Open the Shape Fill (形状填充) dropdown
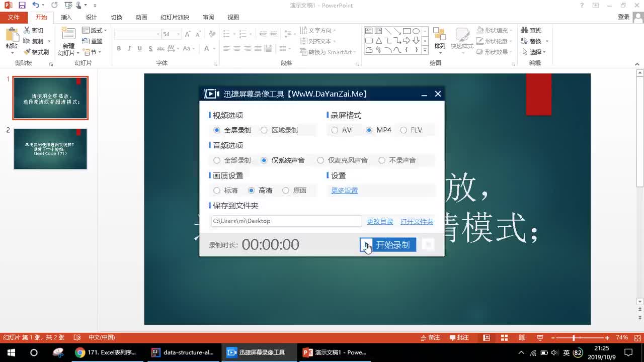This screenshot has height=362, width=644. (x=494, y=31)
